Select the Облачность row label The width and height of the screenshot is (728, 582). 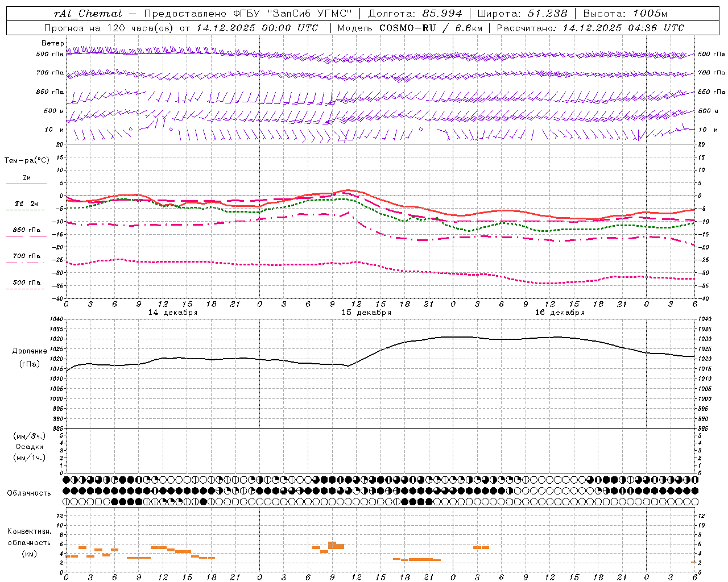click(29, 493)
